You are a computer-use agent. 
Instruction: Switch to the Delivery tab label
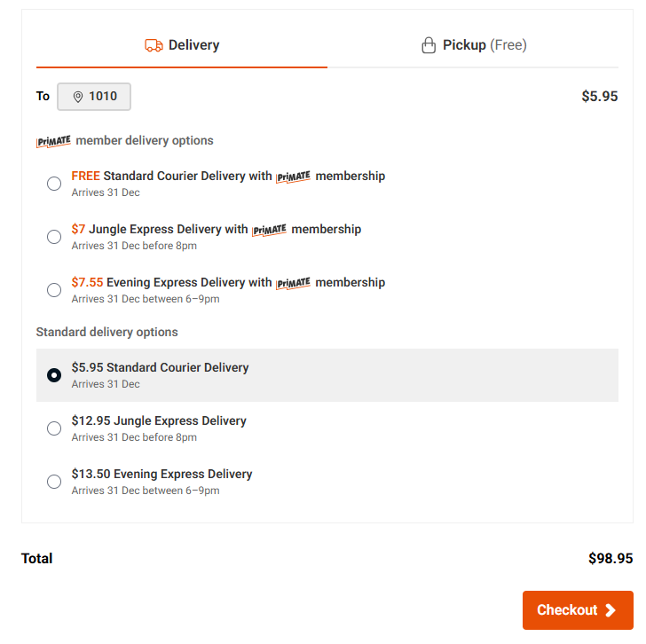(x=193, y=45)
